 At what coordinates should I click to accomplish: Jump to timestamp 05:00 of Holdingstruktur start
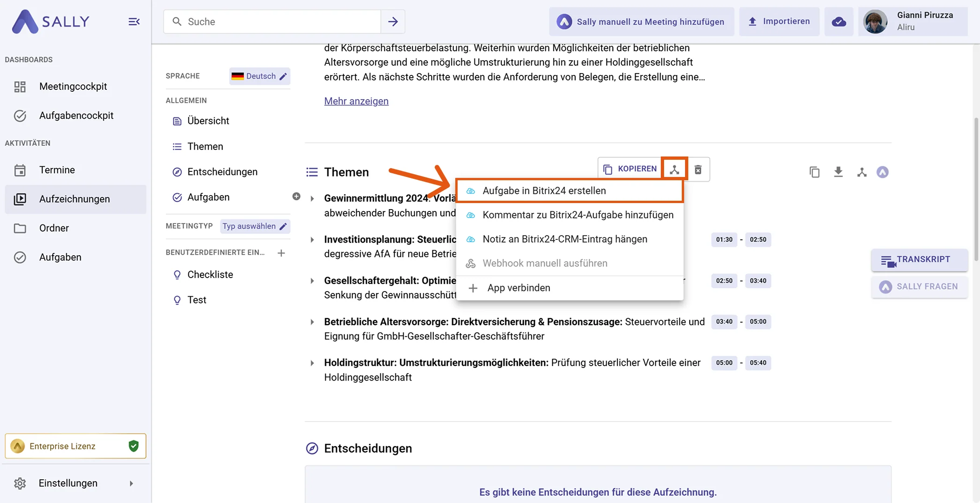724,363
